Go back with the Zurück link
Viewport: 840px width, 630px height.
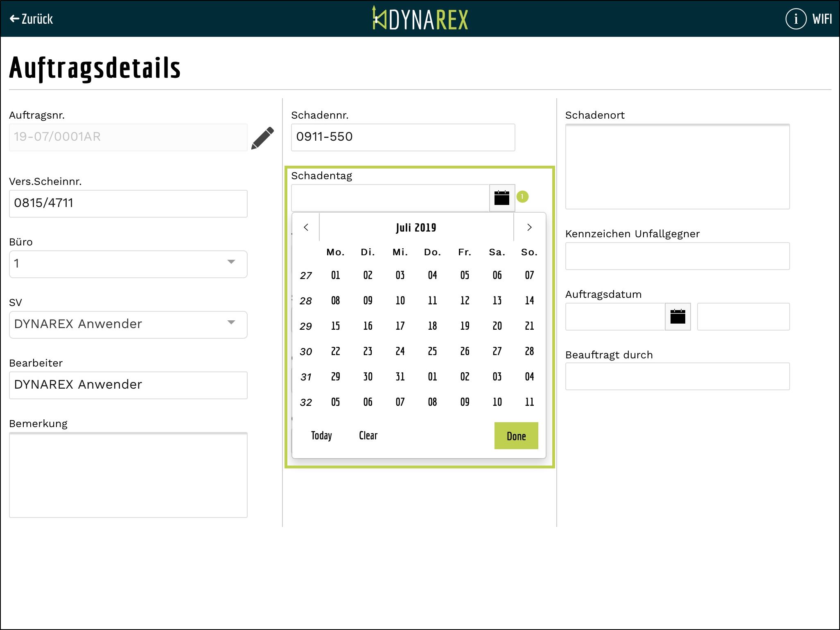click(32, 19)
